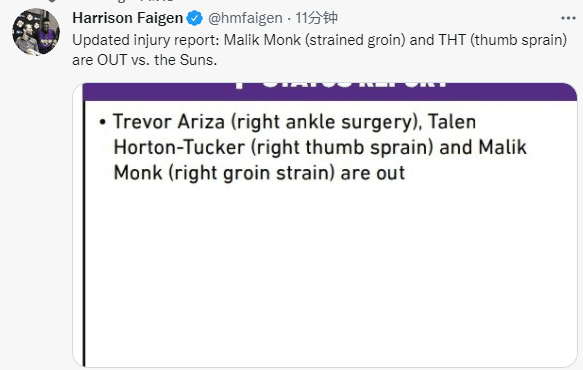Screen dimensions: 583x370
Task: Open Harrison Faigen's profile avatar
Action: [36, 32]
